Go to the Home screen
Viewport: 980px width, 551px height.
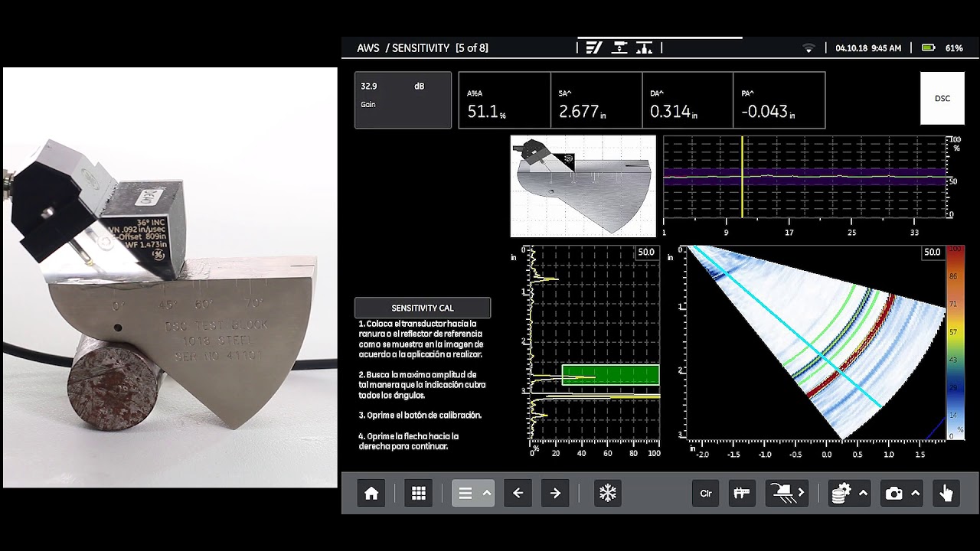point(371,494)
